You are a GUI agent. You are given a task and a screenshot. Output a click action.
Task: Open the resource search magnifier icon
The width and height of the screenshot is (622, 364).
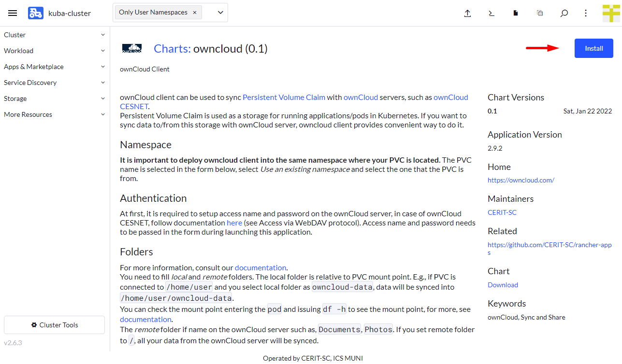pyautogui.click(x=564, y=13)
